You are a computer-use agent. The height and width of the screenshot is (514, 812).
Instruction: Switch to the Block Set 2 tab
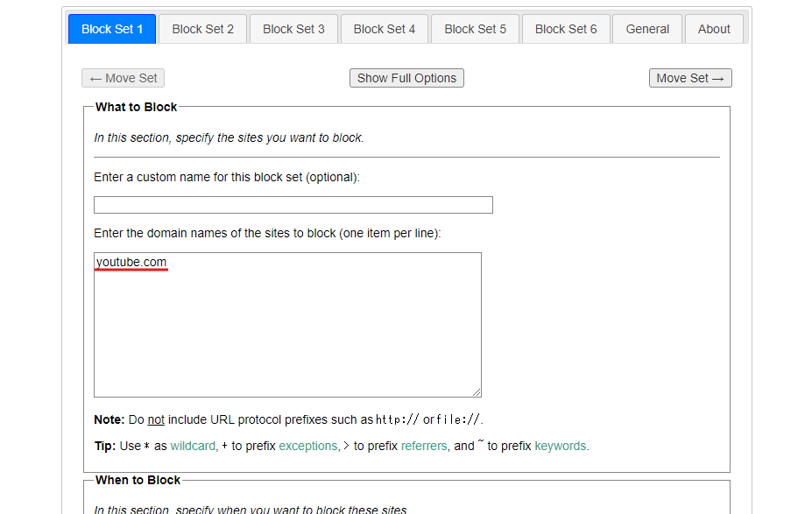coord(202,29)
